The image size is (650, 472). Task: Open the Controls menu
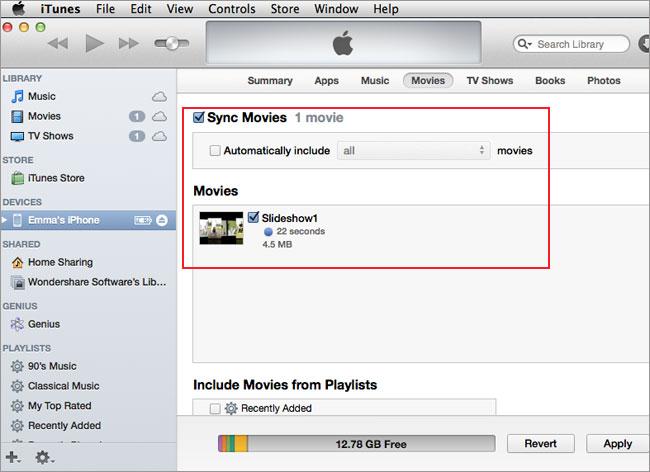(232, 9)
